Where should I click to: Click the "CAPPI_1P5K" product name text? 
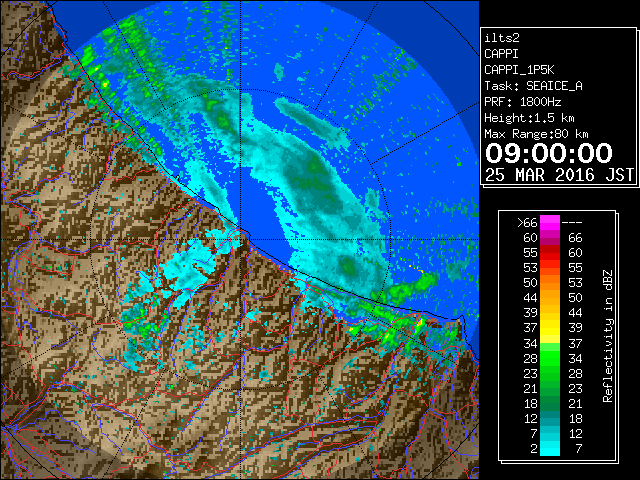[519, 70]
